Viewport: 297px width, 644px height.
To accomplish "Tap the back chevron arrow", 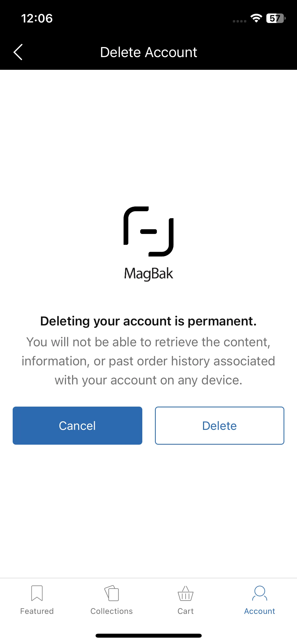I will pyautogui.click(x=18, y=52).
